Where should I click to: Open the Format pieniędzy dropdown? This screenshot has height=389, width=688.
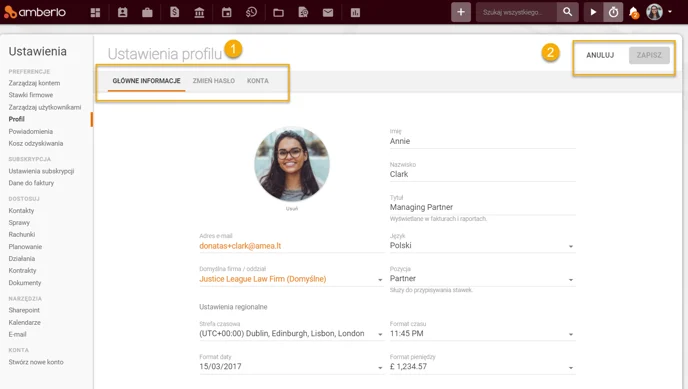(x=483, y=367)
